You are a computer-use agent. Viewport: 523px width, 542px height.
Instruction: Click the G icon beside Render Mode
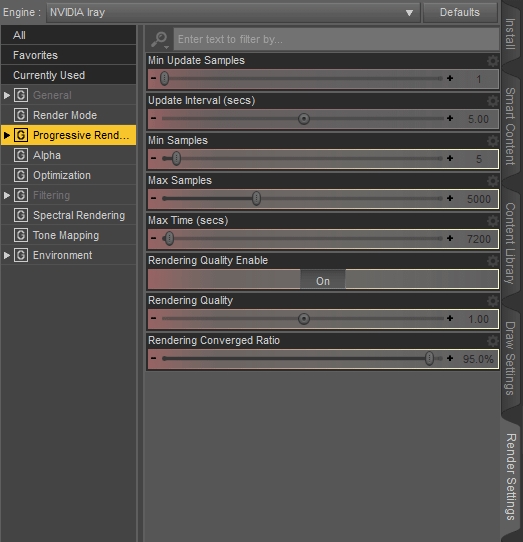(21, 115)
